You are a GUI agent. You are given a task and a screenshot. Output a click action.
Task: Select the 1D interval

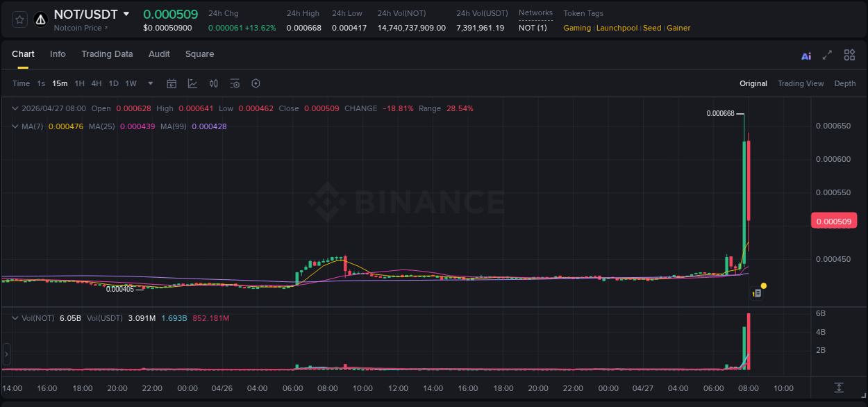[113, 83]
